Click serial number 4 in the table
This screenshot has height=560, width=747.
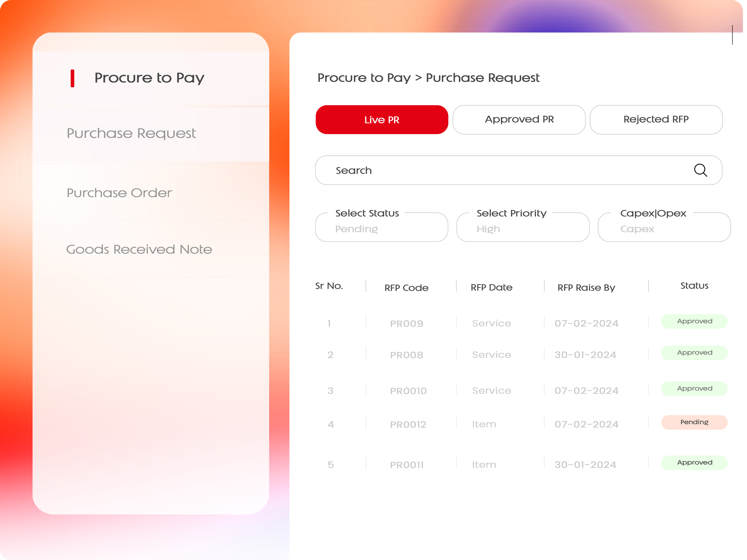331,424
